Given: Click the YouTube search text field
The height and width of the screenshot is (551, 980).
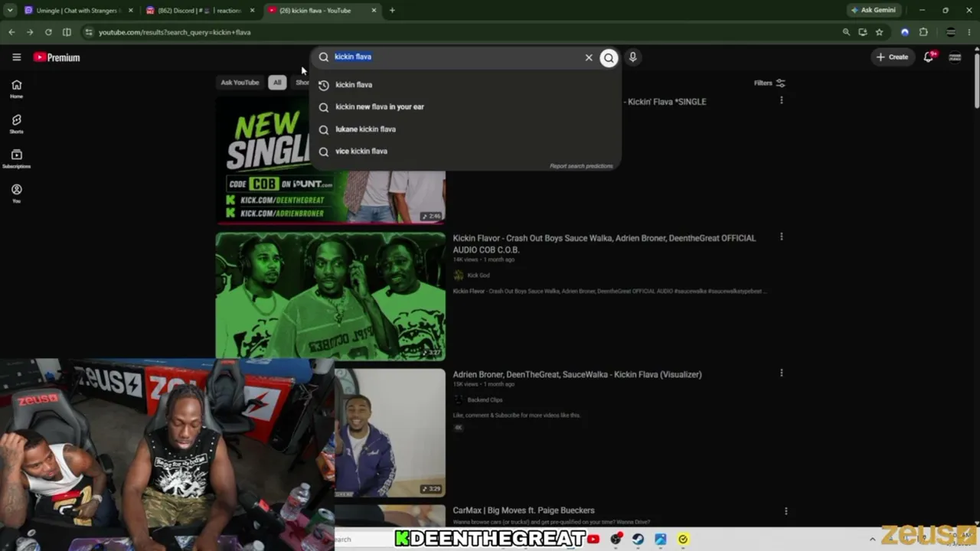Looking at the screenshot, I should point(456,57).
